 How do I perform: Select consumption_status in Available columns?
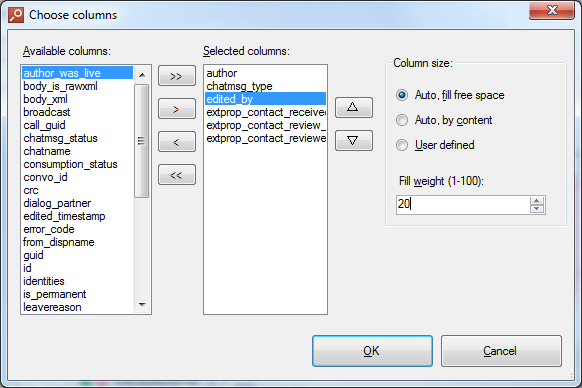(77, 164)
